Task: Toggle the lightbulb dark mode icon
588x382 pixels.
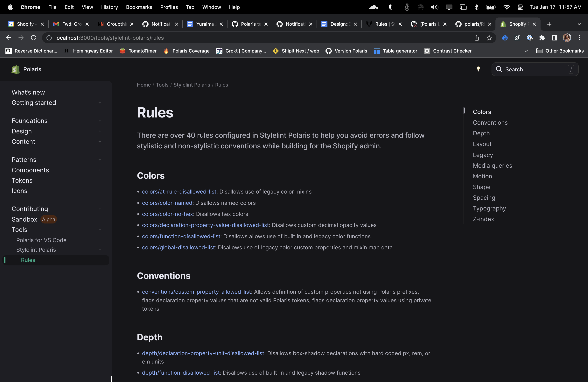Action: 478,69
